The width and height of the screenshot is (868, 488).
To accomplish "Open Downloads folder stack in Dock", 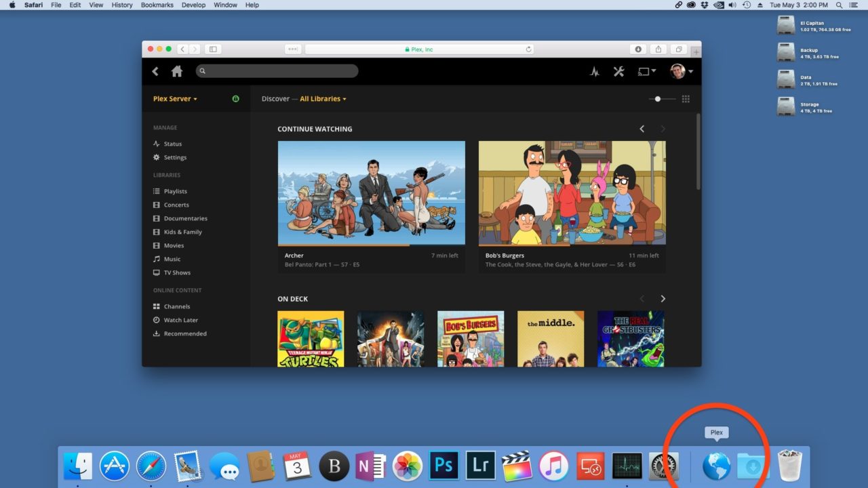I will [752, 466].
